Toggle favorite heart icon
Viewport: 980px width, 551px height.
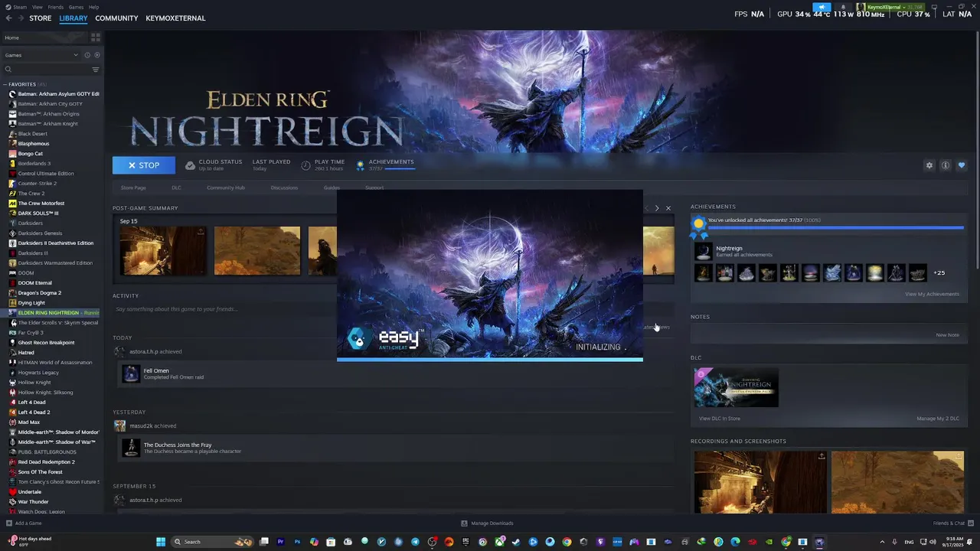point(962,165)
